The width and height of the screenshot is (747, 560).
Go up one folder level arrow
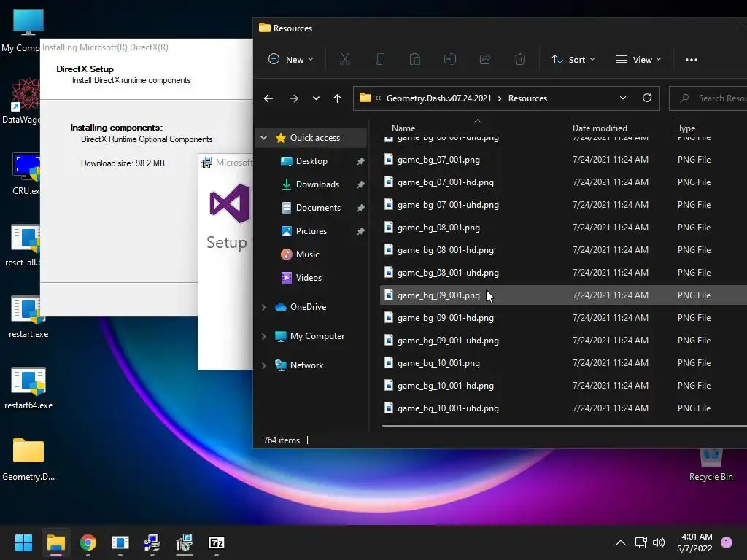tap(337, 98)
